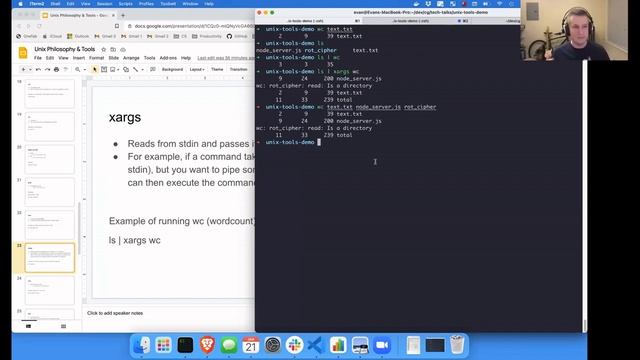Select slide thumbnail number 20
The image size is (640, 360).
coord(50,159)
